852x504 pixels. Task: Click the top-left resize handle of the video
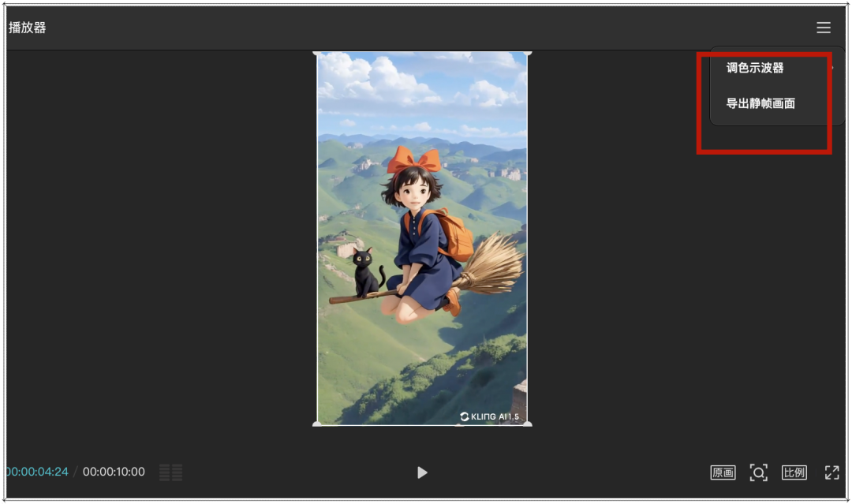point(316,53)
